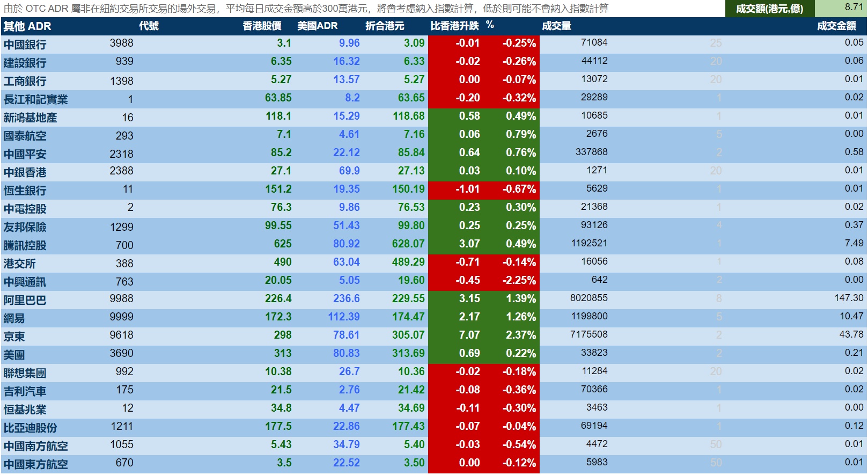The width and height of the screenshot is (868, 475).
Task: Click 中興通訊 percentage change -2.25%
Action: click(519, 280)
